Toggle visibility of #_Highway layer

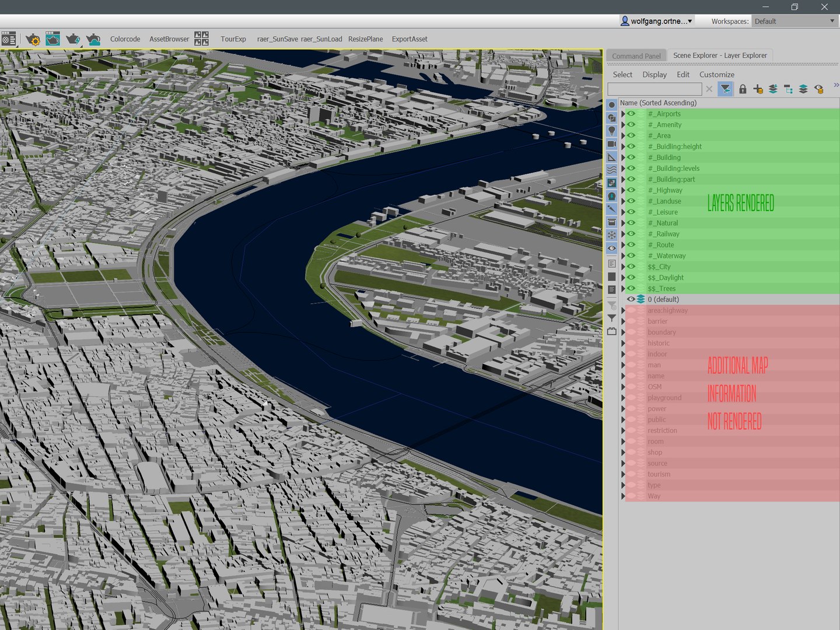tap(631, 190)
